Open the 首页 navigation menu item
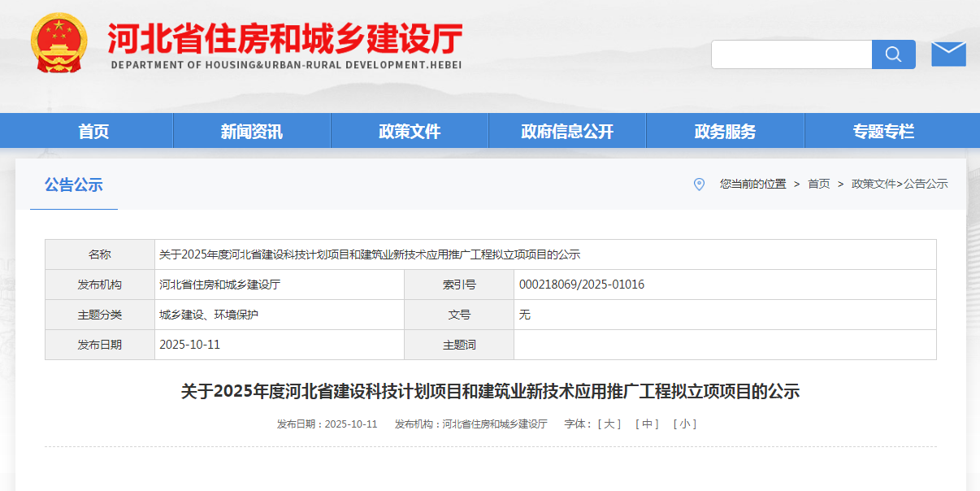Screen dimensions: 980x491 (x=93, y=131)
